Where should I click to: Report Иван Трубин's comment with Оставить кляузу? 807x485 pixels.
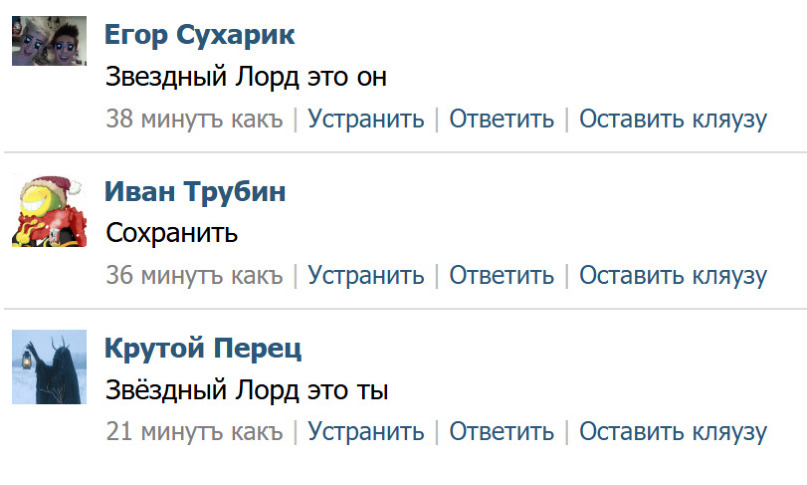pos(673,275)
